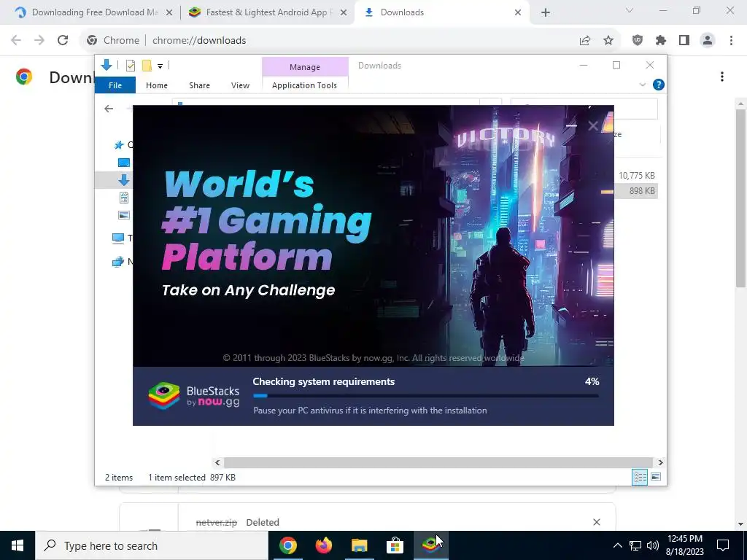Open Application Tools ribbon tab

coord(304,85)
